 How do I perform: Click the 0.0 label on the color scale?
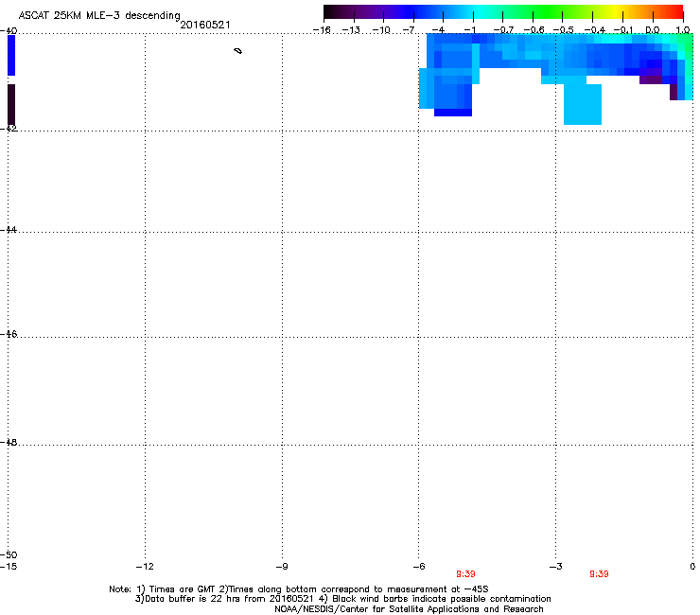click(653, 30)
